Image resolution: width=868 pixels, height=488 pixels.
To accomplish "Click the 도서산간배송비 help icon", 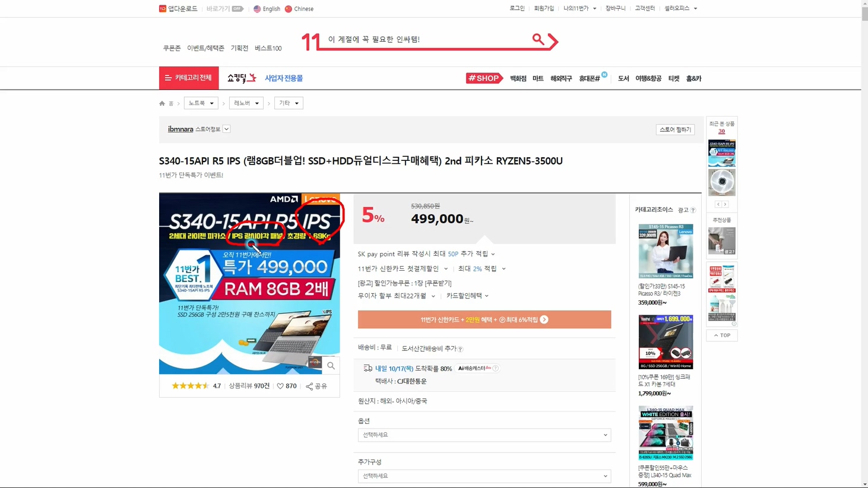I will [x=460, y=349].
